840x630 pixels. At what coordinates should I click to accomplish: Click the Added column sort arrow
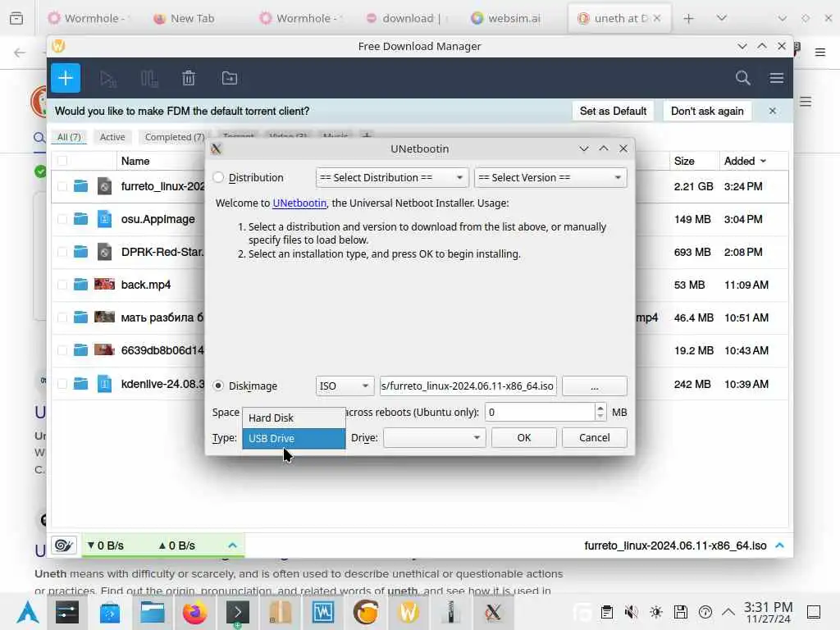click(764, 162)
